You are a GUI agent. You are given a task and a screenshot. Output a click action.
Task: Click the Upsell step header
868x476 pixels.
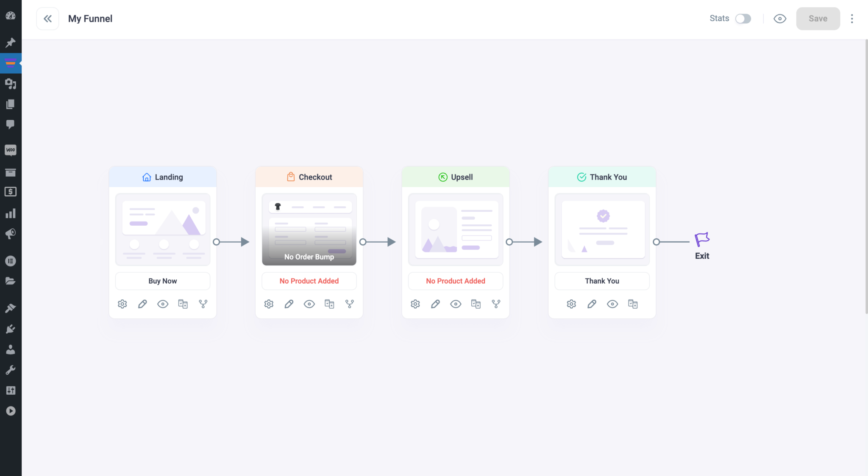[x=456, y=177]
